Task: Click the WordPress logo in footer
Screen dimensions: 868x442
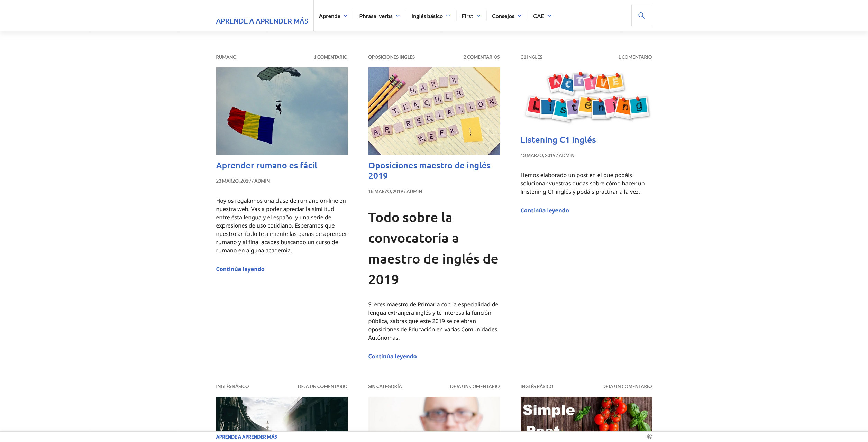Action: tap(649, 436)
